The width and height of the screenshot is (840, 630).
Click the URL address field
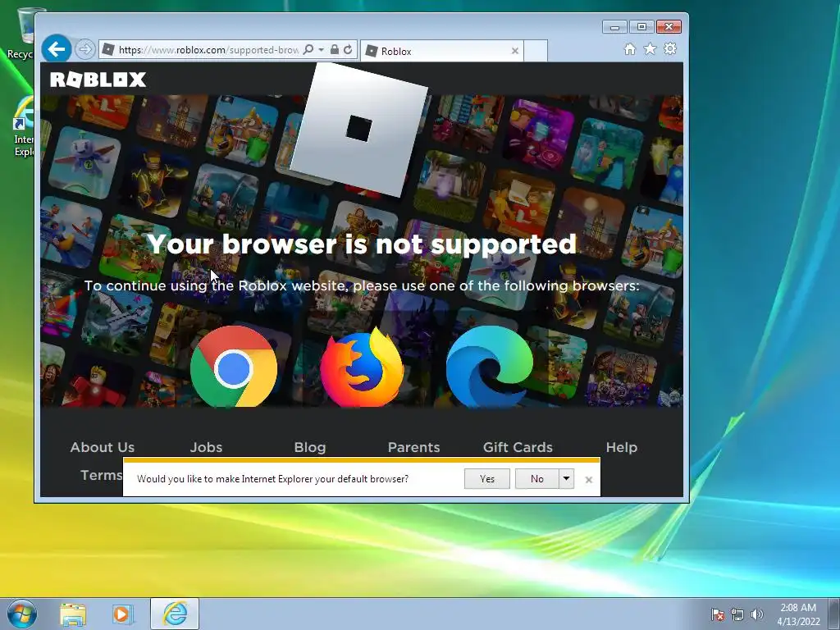tap(208, 50)
